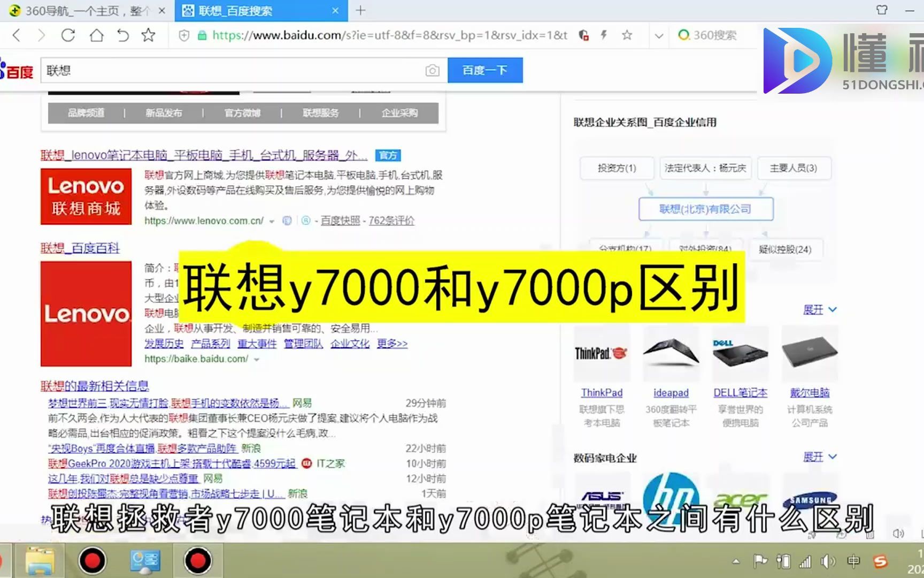This screenshot has height=578, width=924.
Task: Open the DELL笔记本 link
Action: click(x=741, y=393)
